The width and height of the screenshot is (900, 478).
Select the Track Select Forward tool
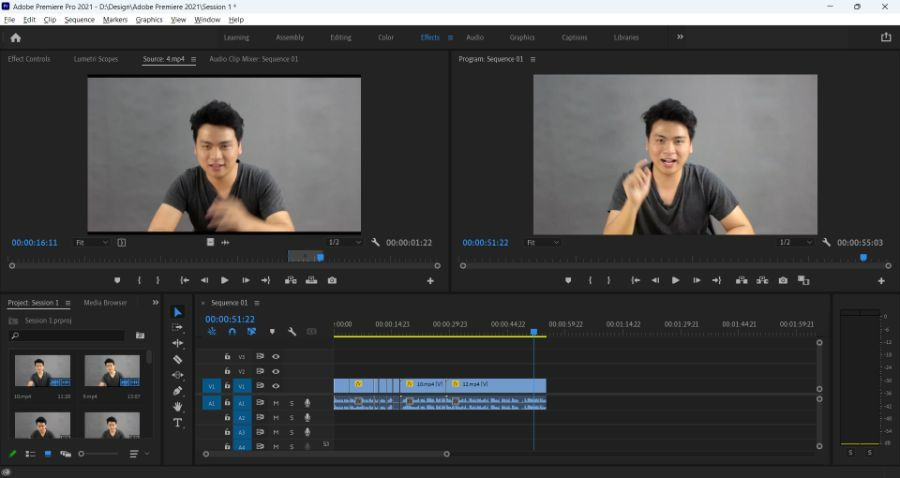pyautogui.click(x=178, y=327)
